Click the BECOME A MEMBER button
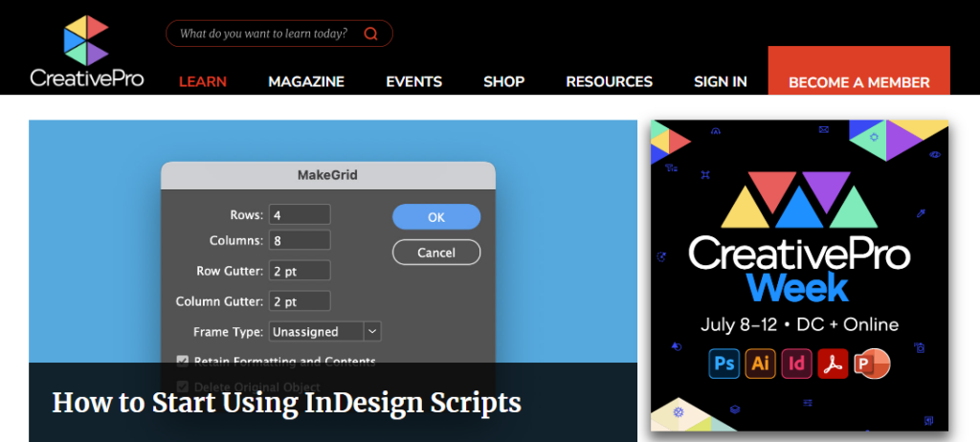Screen dimensions: 980x442 (858, 82)
